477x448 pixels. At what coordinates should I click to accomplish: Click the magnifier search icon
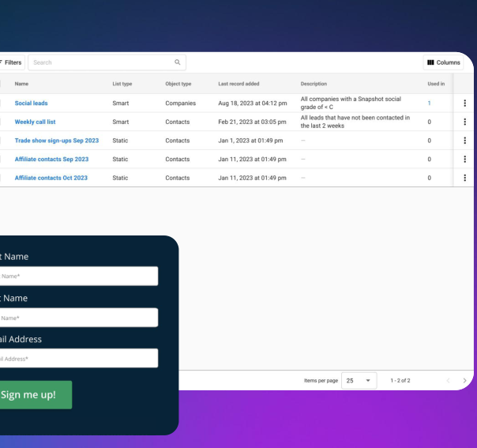[178, 62]
